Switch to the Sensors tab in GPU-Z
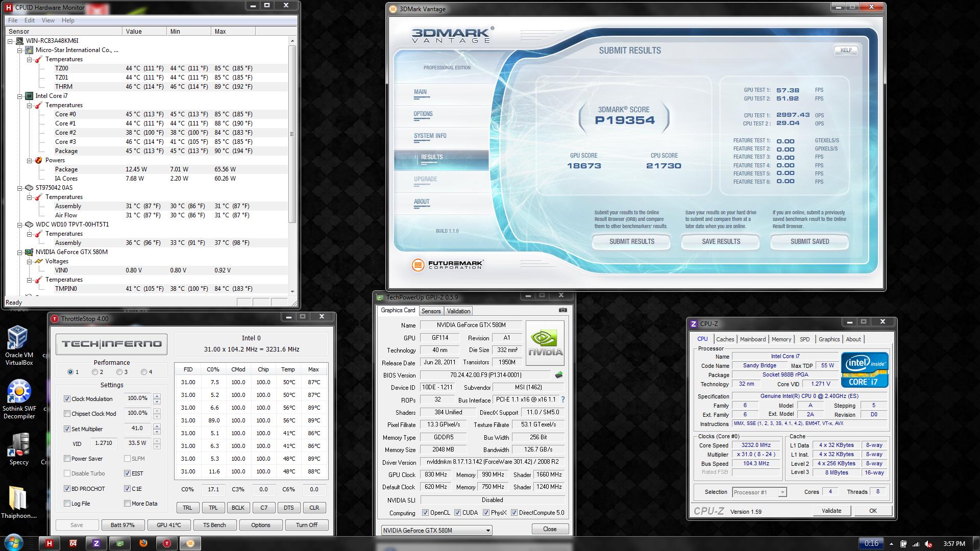Screen dimensions: 980x551 [x=431, y=311]
